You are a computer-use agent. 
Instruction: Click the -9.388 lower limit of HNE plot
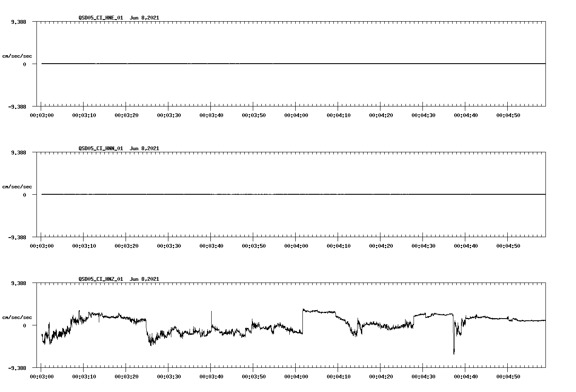coord(17,106)
